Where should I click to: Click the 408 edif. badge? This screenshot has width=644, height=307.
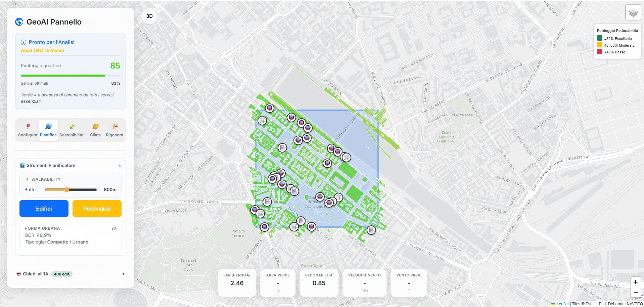click(x=62, y=274)
